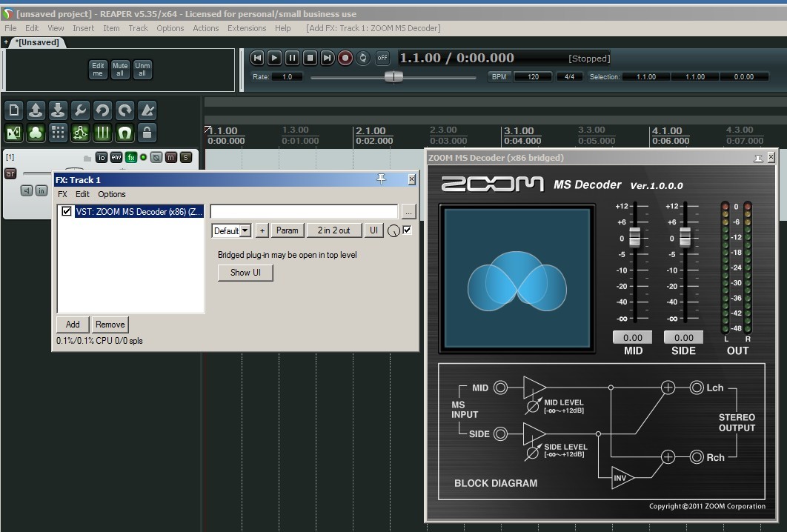This screenshot has width=787, height=532.
Task: Open the Actions menu
Action: click(206, 28)
